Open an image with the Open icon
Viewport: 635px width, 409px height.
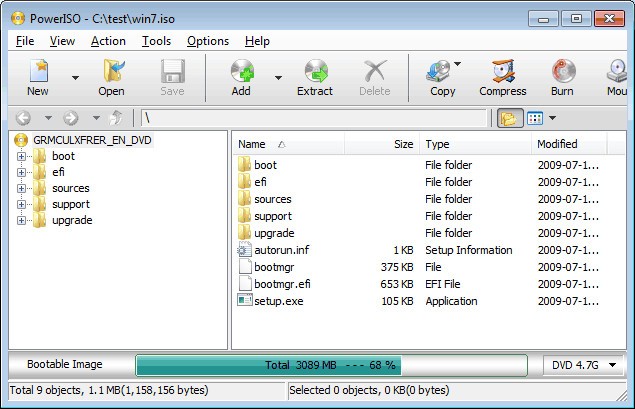coord(111,76)
